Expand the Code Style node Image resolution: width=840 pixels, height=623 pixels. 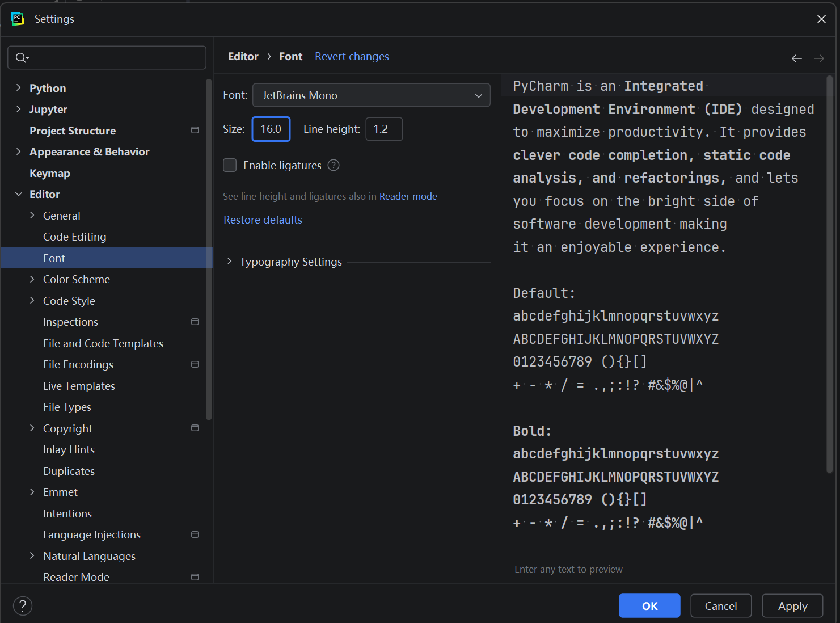pos(32,300)
